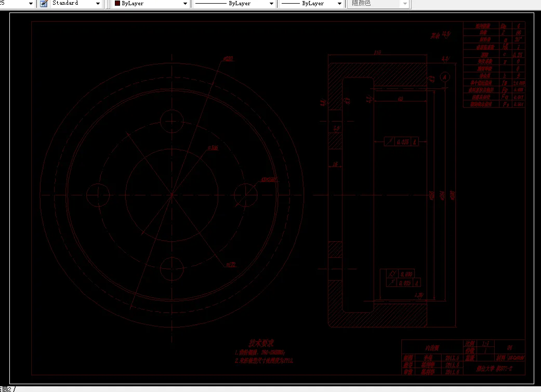Click the 内齿圈 title block cell
541x392 pixels.
[432, 348]
